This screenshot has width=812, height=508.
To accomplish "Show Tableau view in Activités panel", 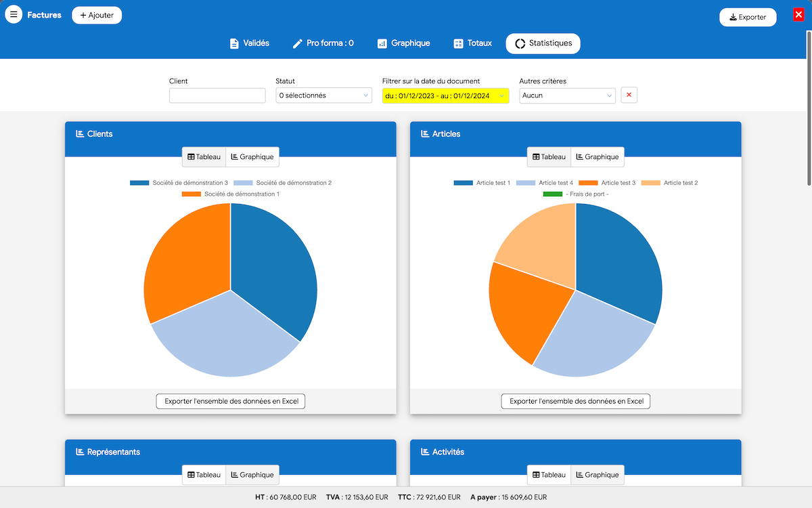I will [549, 475].
